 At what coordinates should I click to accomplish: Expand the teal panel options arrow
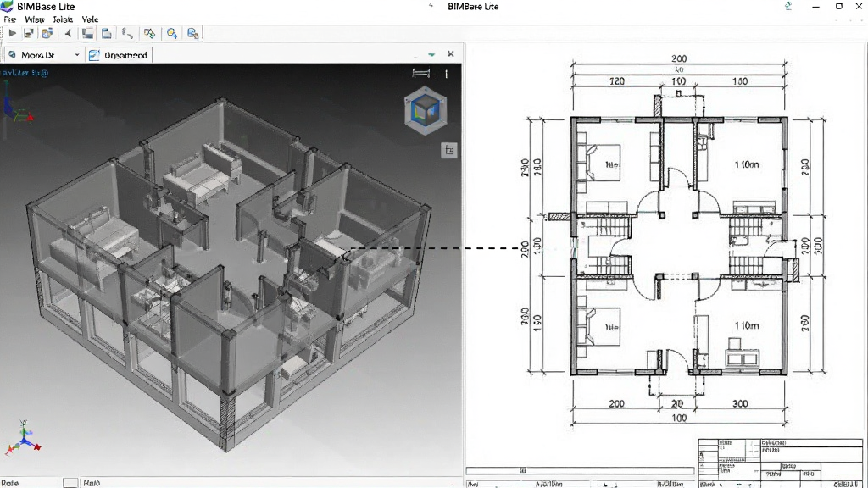pos(431,54)
